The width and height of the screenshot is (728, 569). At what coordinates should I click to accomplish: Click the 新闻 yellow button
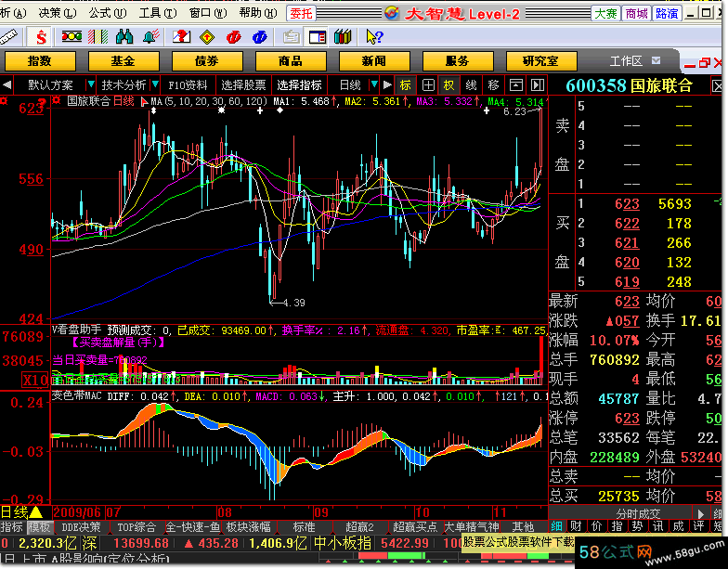tap(373, 61)
